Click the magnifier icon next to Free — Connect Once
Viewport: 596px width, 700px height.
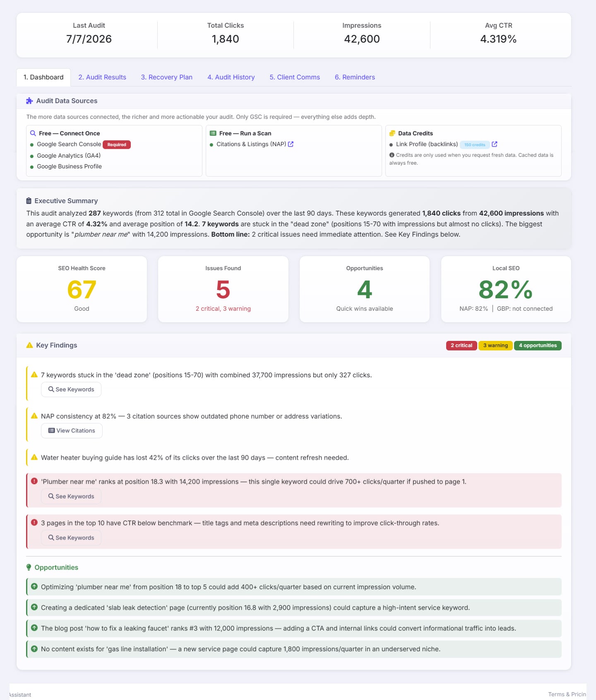point(33,133)
